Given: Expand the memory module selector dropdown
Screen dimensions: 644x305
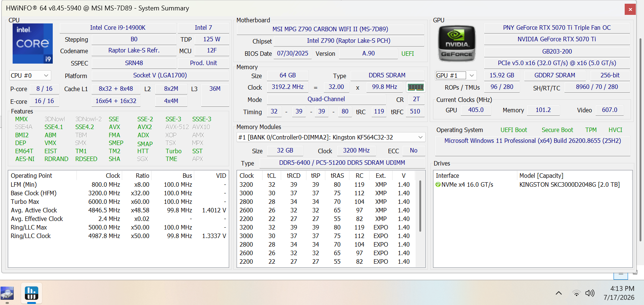Looking at the screenshot, I should (x=331, y=137).
